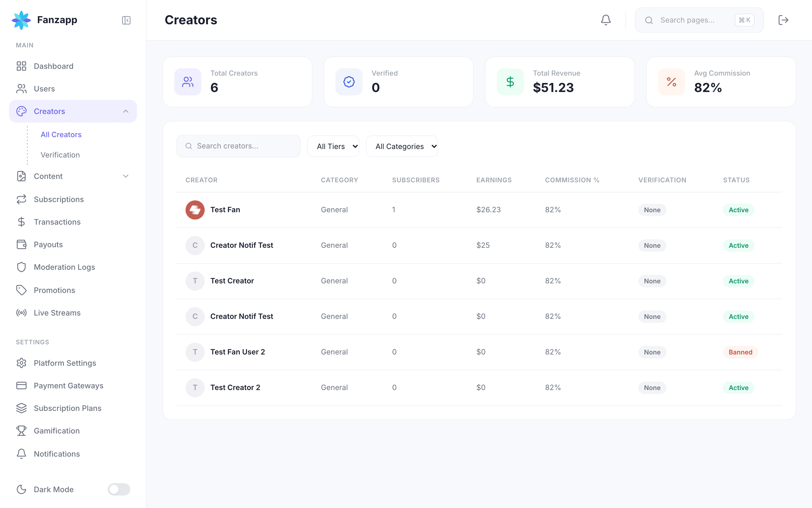Expand the Content menu chevron
The height and width of the screenshot is (508, 812).
point(126,176)
